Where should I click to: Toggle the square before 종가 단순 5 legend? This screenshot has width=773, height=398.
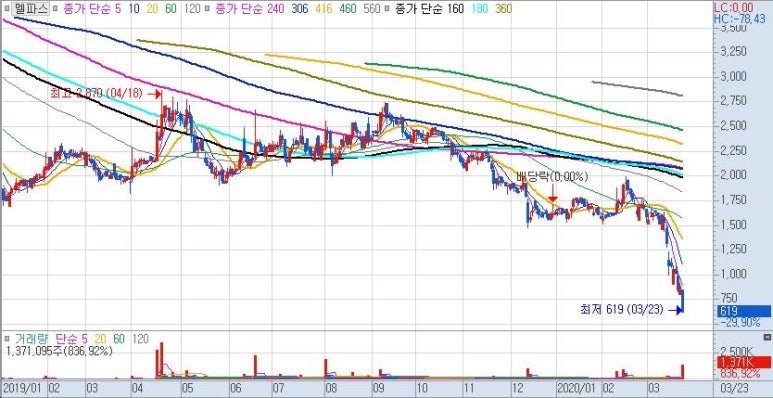point(55,9)
